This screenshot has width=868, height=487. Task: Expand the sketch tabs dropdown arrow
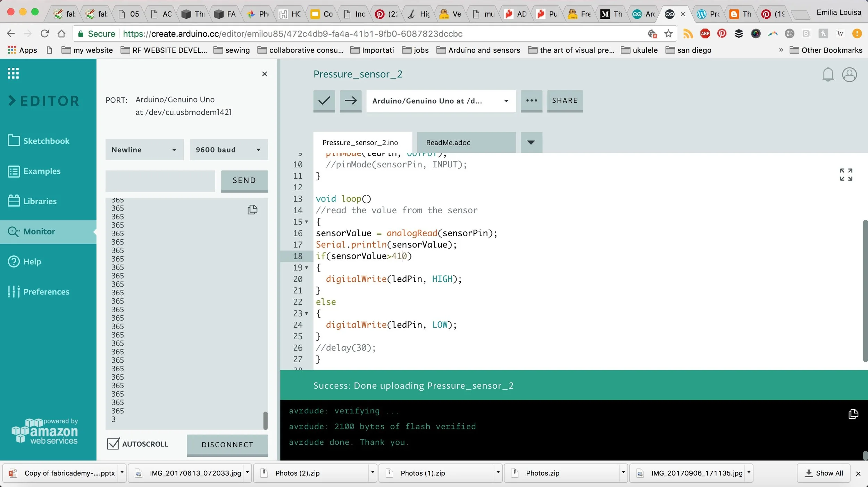(x=531, y=142)
